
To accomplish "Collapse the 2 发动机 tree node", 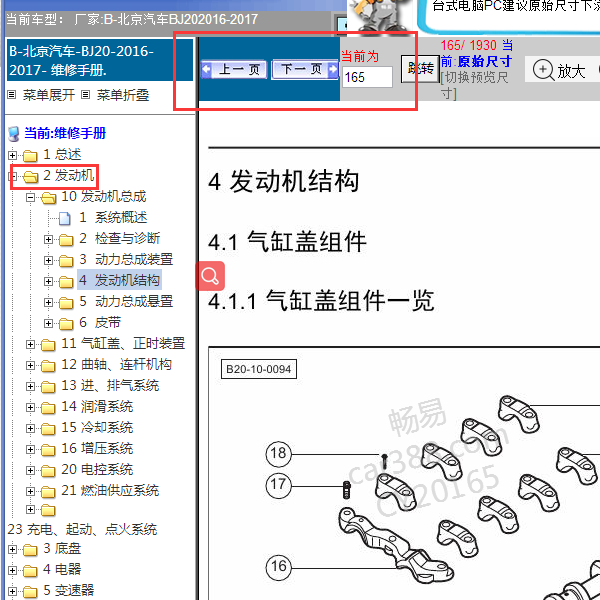I will pyautogui.click(x=12, y=176).
